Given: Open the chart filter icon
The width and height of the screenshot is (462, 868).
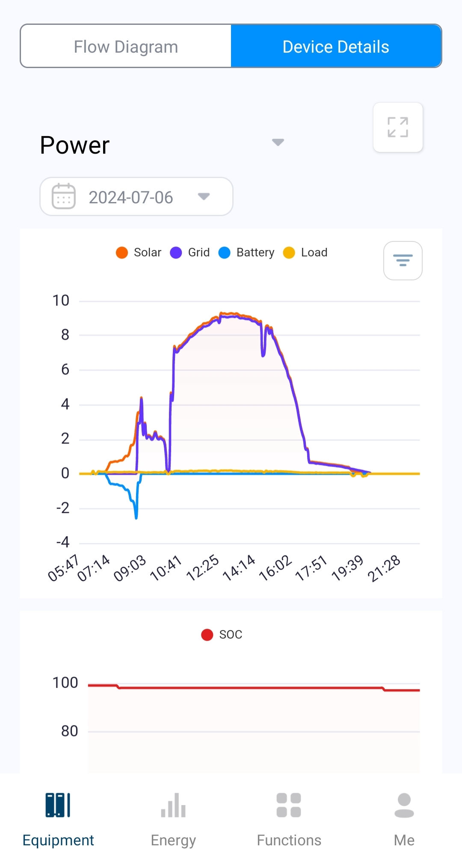Looking at the screenshot, I should [403, 260].
